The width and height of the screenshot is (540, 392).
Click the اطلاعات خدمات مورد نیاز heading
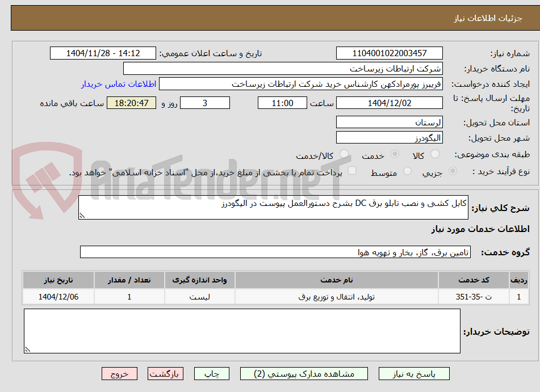pos(480,229)
